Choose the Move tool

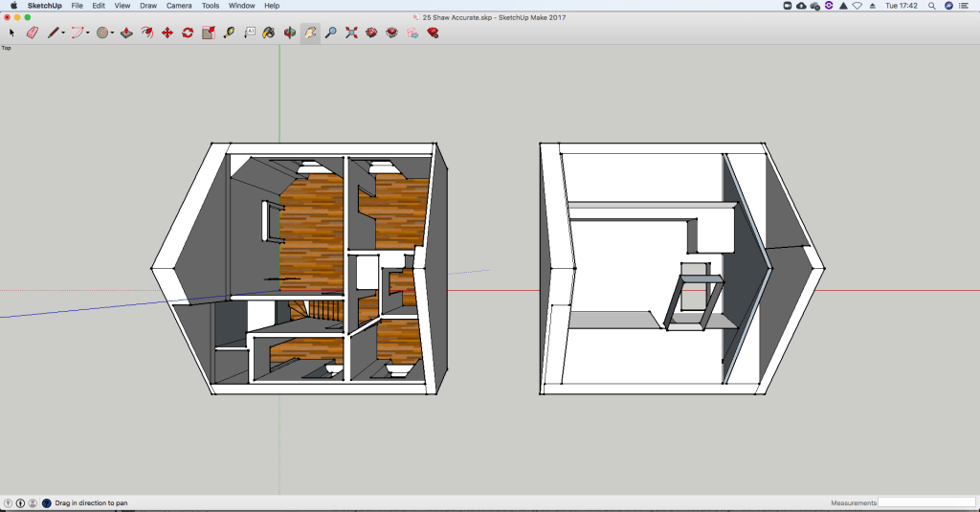[x=167, y=33]
